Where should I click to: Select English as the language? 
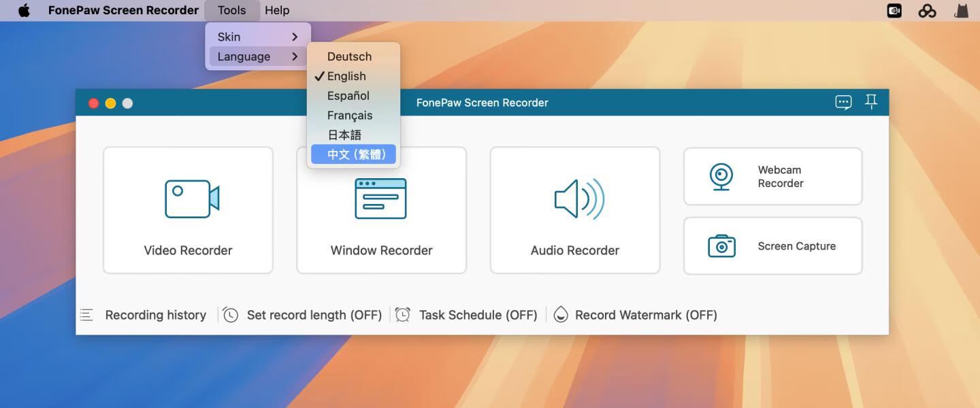tap(346, 76)
